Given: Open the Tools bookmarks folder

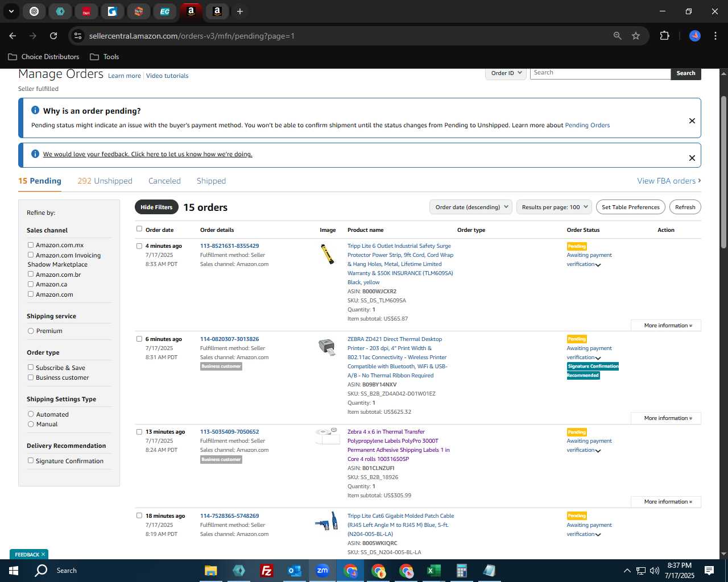Looking at the screenshot, I should point(105,57).
